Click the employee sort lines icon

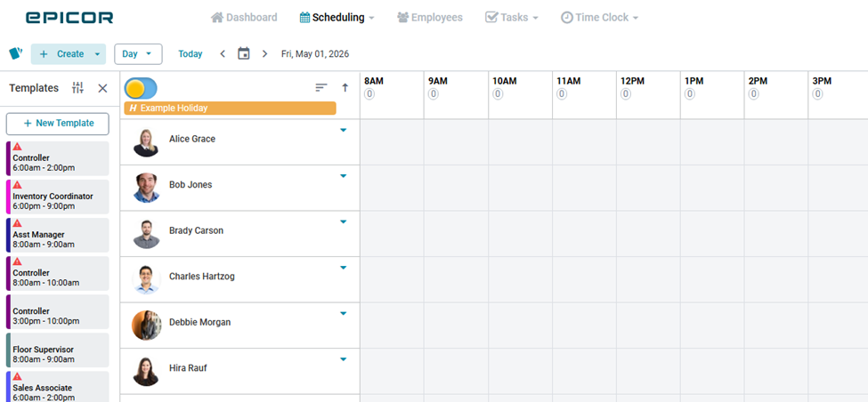(321, 88)
